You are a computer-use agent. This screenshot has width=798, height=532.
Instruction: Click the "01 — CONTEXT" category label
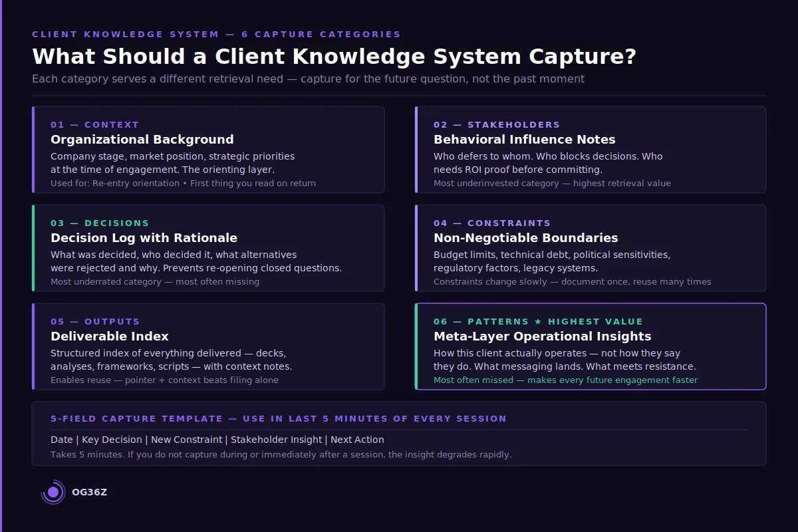pyautogui.click(x=93, y=124)
